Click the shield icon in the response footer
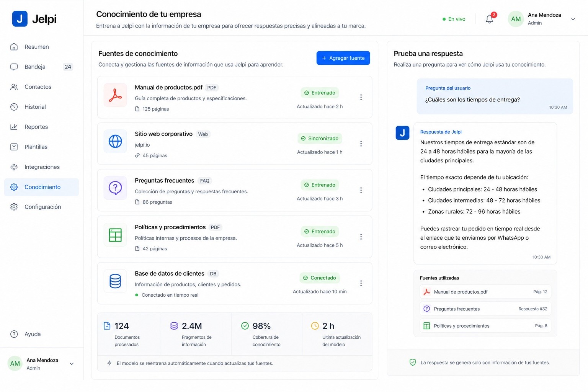Image resolution: width=588 pixels, height=392 pixels. point(413,362)
